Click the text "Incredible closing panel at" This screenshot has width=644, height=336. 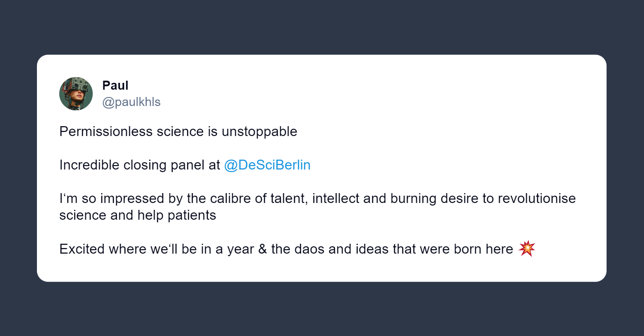[x=140, y=165]
